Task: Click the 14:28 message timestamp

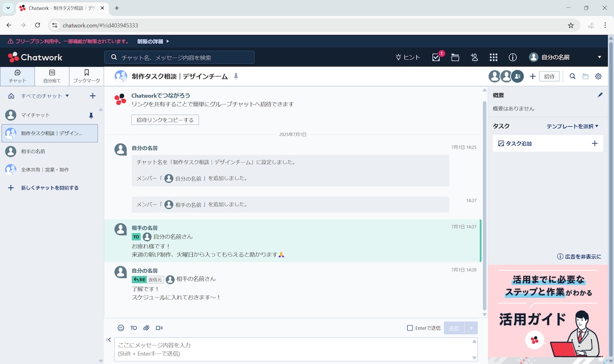Action: tap(464, 270)
